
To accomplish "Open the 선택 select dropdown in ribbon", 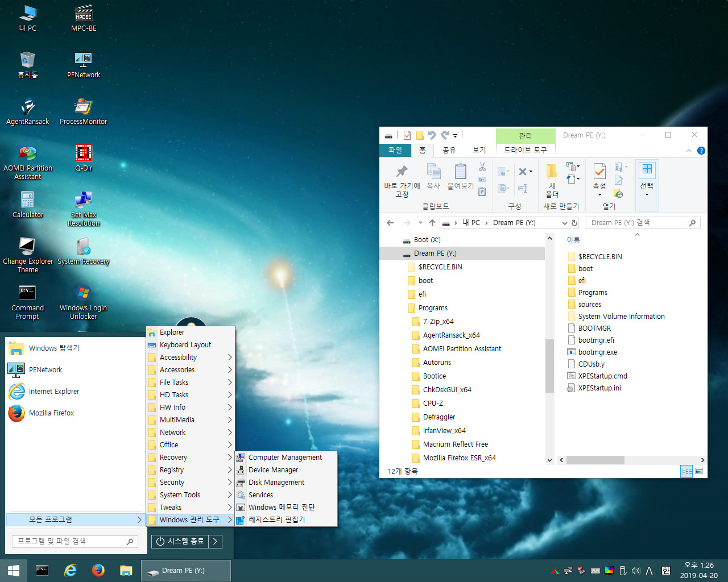I will (x=647, y=185).
